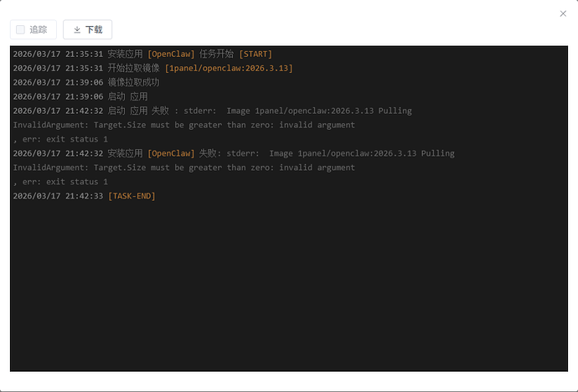The height and width of the screenshot is (392, 578).
Task: Click [1panel/openclaw:2026.3.13] image name in orange
Action: pyautogui.click(x=228, y=68)
